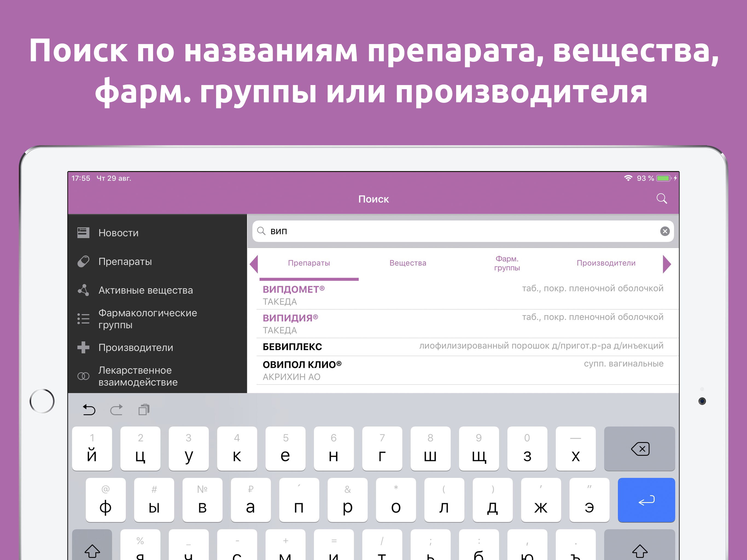Switch to the Фарм. группы tab
Screen dimensions: 747x560
coord(507,263)
